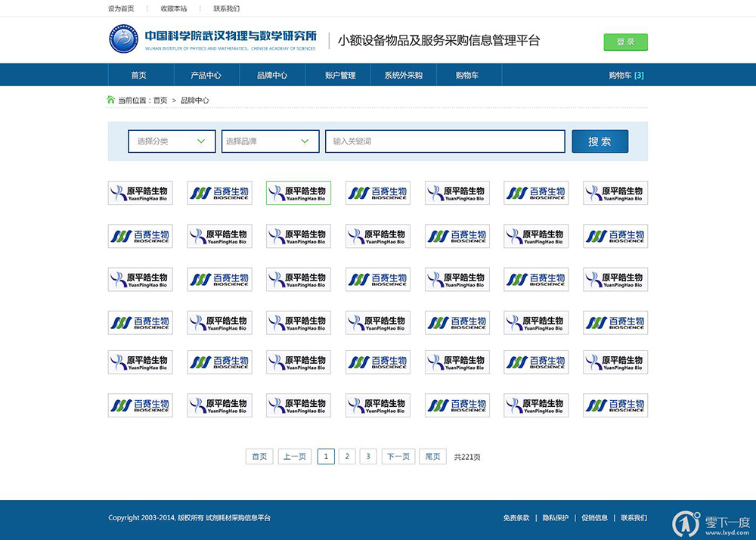Open the 选择分类 category dropdown
756x540 pixels.
[x=172, y=141]
